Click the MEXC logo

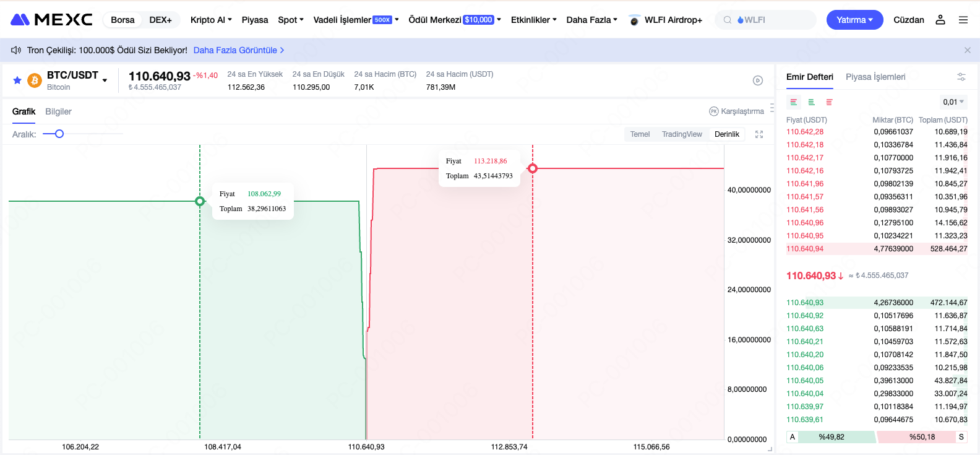pos(52,20)
